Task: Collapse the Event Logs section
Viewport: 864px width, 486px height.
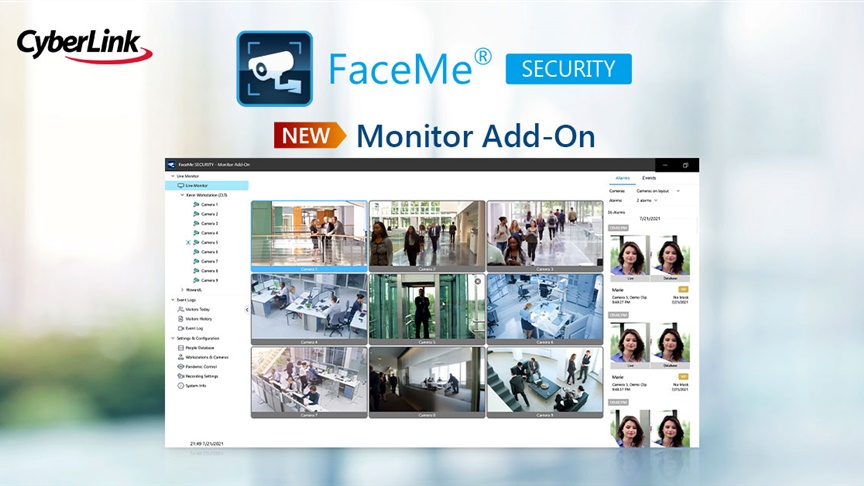Action: (172, 300)
